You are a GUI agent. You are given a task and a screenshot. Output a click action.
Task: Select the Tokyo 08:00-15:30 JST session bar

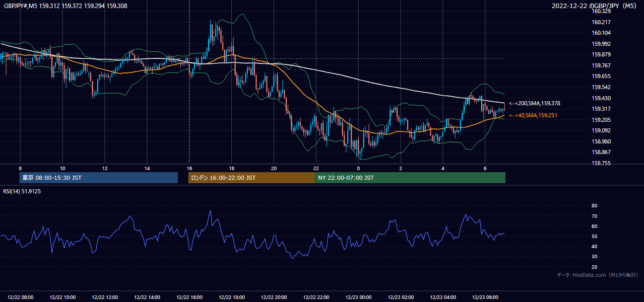tap(98, 178)
